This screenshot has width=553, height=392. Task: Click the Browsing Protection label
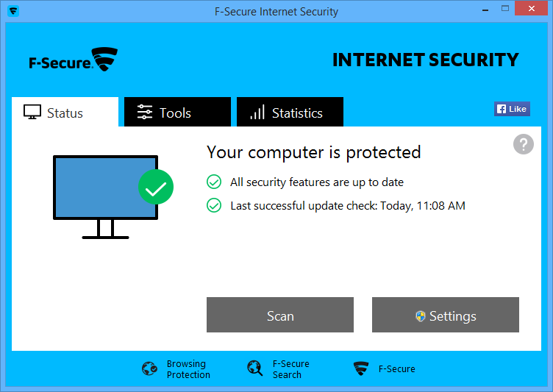pos(188,369)
